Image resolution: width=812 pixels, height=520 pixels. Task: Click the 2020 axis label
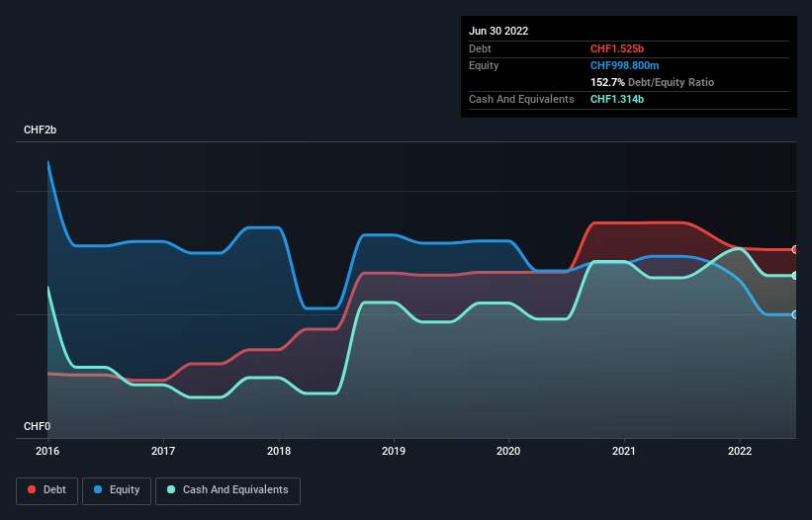pyautogui.click(x=508, y=451)
